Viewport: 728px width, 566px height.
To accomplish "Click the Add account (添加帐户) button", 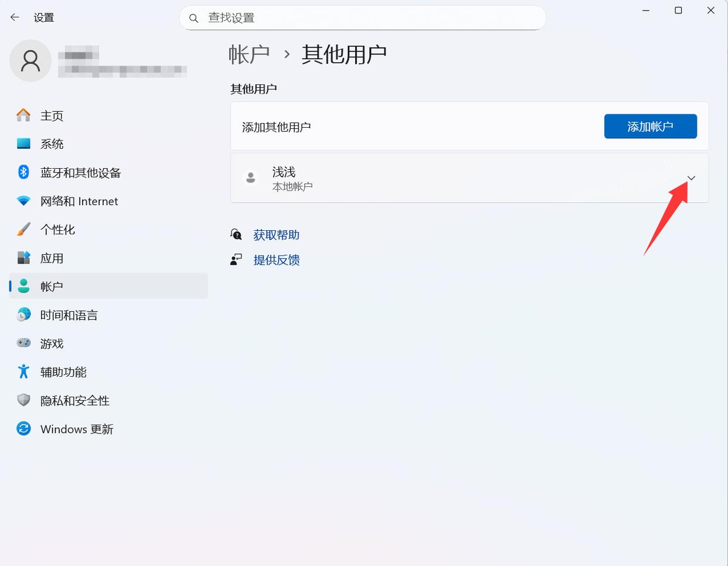I will (x=650, y=127).
